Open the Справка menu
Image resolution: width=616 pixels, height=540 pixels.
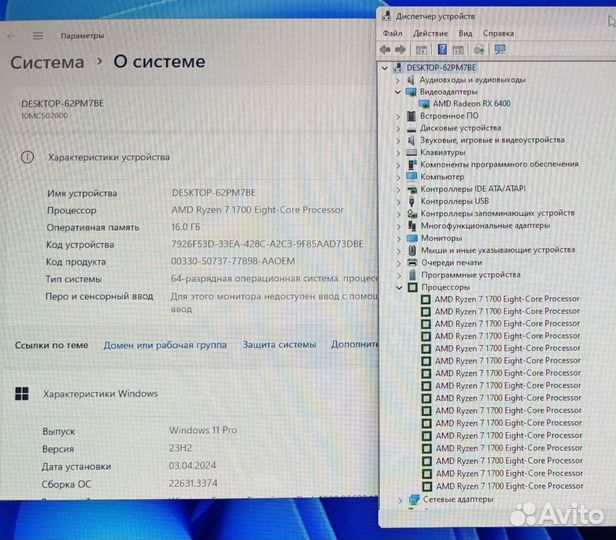pyautogui.click(x=498, y=33)
